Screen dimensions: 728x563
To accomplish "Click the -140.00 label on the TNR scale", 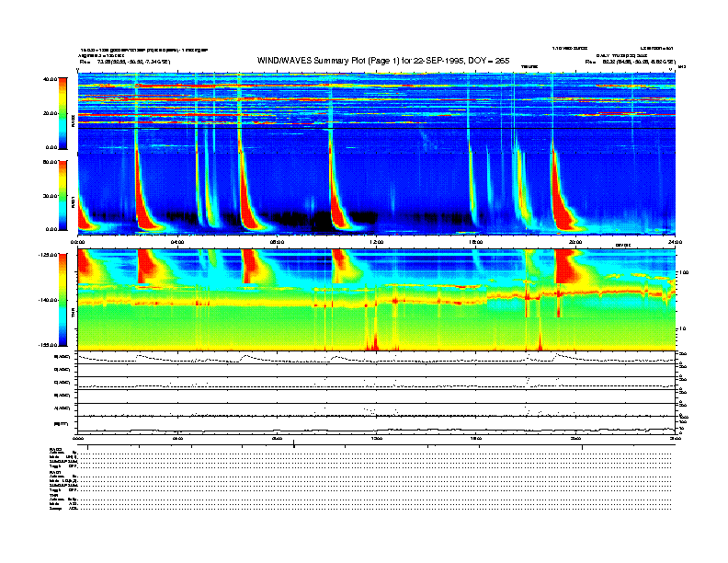I will (48, 300).
